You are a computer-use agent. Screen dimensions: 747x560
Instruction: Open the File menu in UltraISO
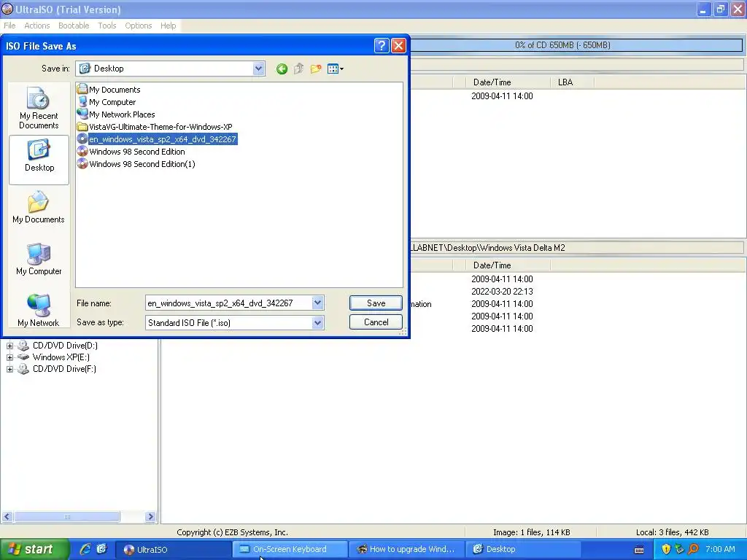point(9,26)
